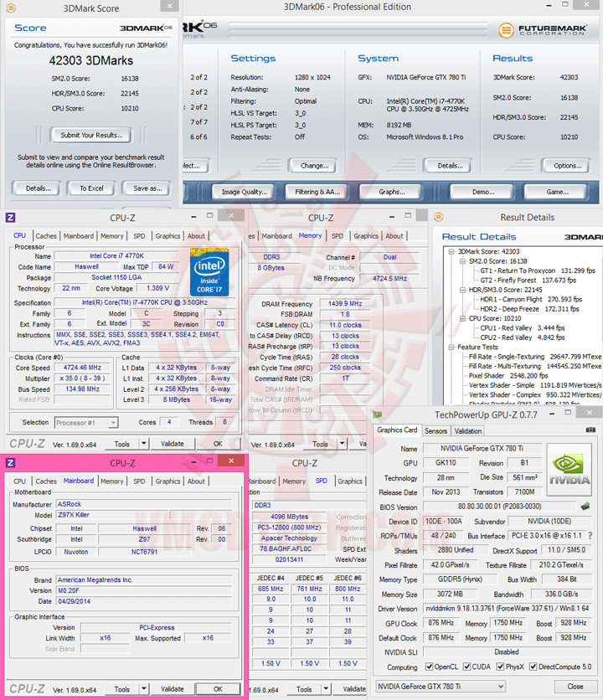Viewport: 603px width, 700px height.
Task: Select the HDR2 - Deep Freeze result row
Action: pyautogui.click(x=530, y=309)
